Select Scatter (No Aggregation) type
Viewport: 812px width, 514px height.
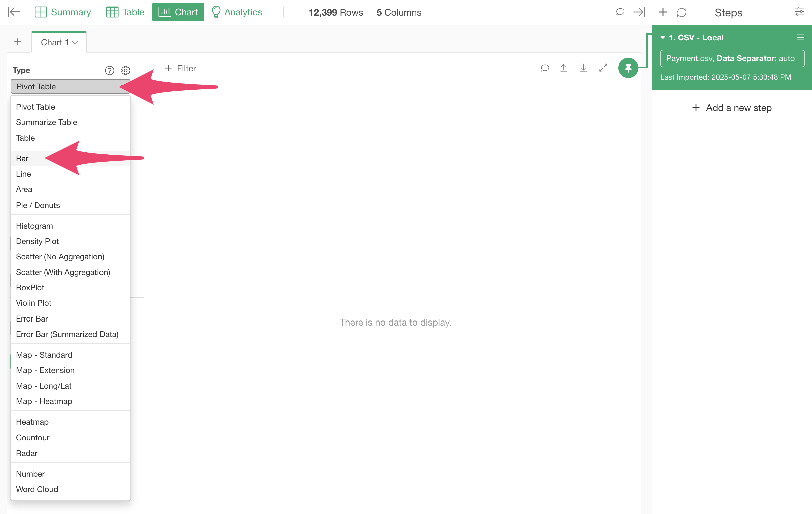[70, 257]
